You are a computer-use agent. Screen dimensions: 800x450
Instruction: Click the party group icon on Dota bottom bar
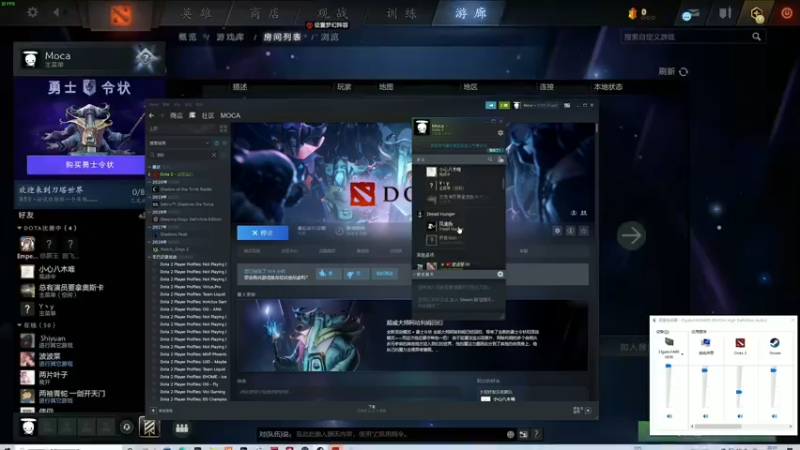tap(182, 428)
